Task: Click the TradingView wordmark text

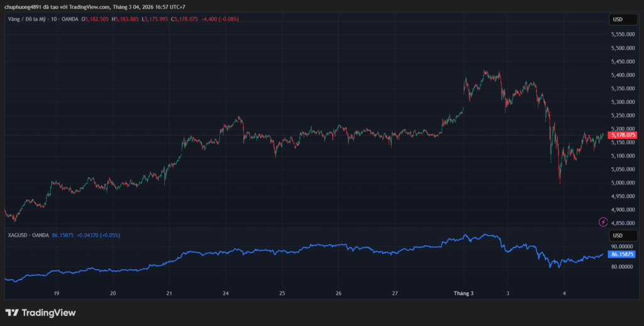Action: point(48,312)
